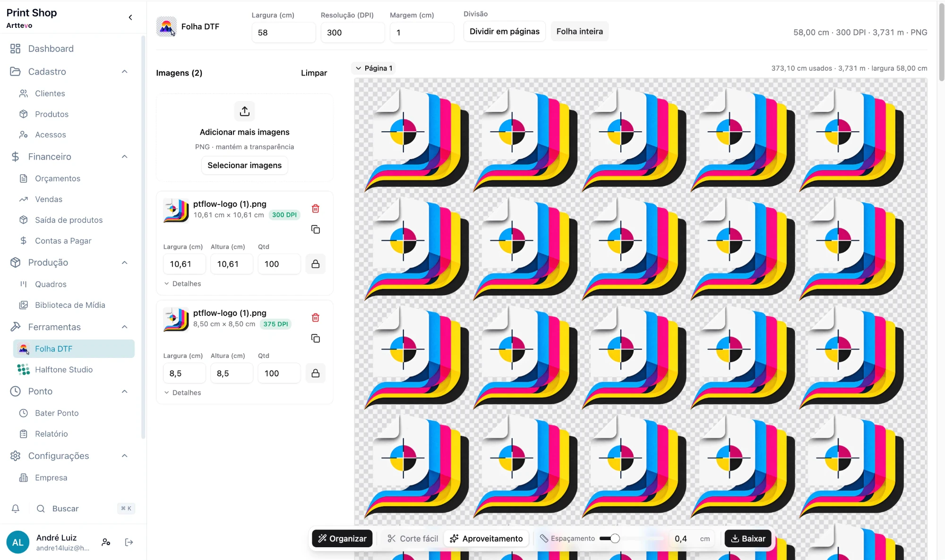945x560 pixels.
Task: Delete the 8,50 cm ptflow-logo image
Action: (316, 318)
